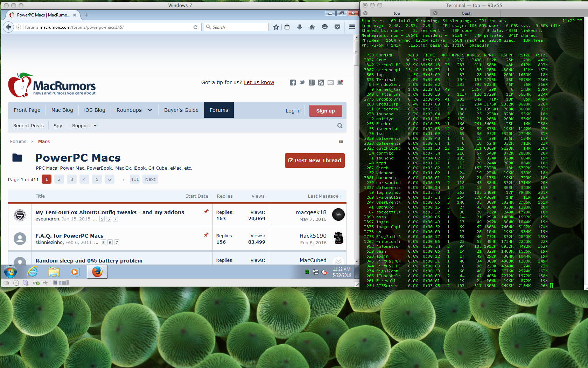Reload the page with the refresh icon
Viewport: 588px width, 368px height.
pyautogui.click(x=195, y=27)
